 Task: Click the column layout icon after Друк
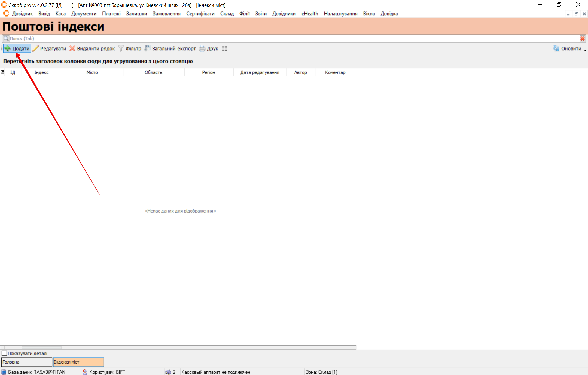224,48
